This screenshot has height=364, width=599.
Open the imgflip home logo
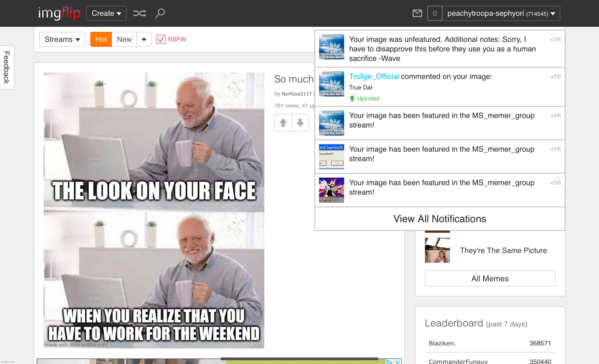point(59,13)
